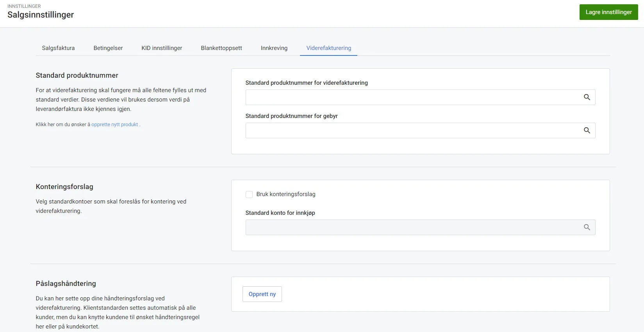Go to the KID innstillinger tab
644x332 pixels.
(x=162, y=48)
